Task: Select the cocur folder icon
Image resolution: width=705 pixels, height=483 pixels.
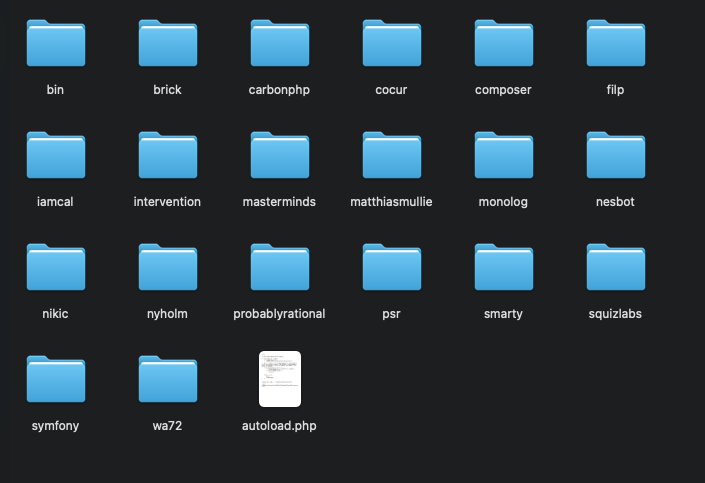Action: tap(392, 43)
